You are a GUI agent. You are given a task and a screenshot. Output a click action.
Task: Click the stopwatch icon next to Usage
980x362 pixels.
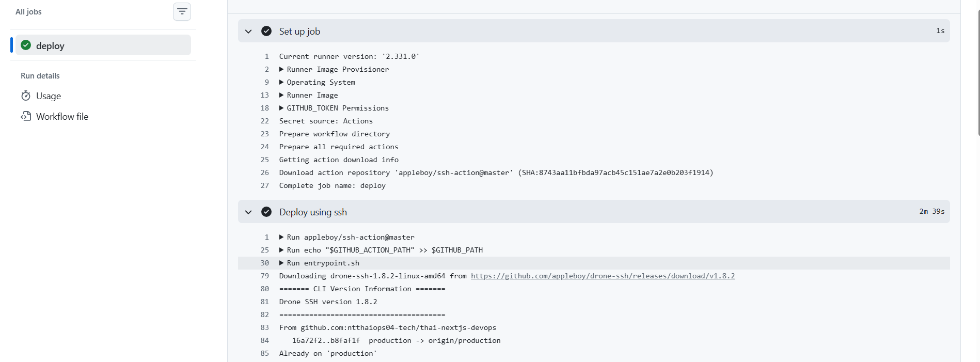point(26,96)
